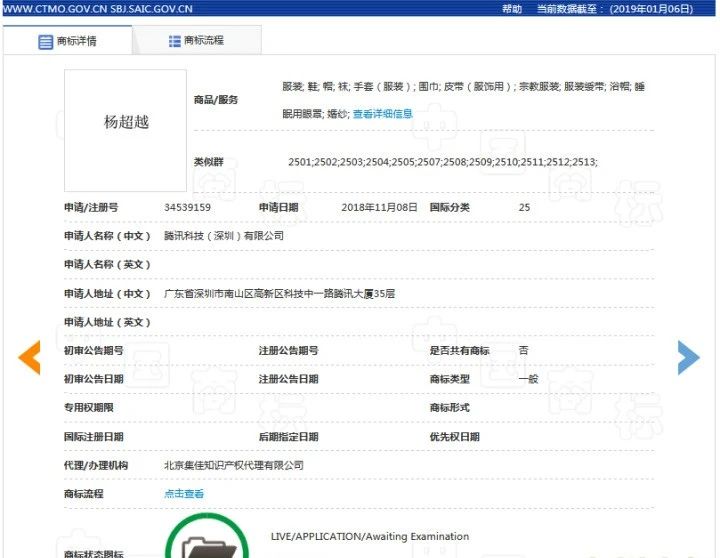Go to next trademark with blue arrow
720x558 pixels.
[x=689, y=357]
